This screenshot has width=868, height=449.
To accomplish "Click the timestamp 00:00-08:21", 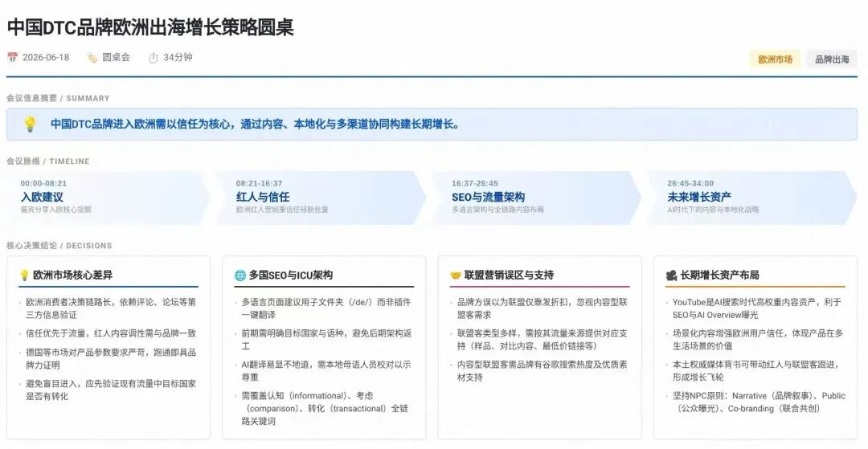I will coord(43,184).
